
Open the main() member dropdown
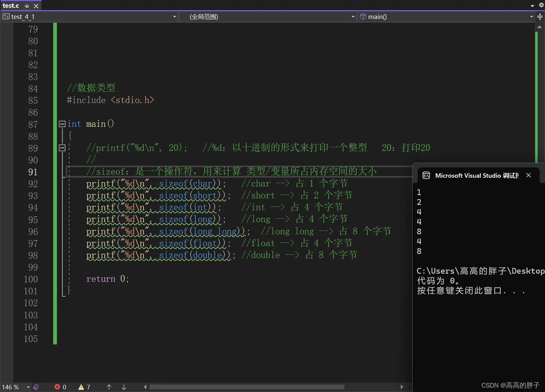(531, 17)
